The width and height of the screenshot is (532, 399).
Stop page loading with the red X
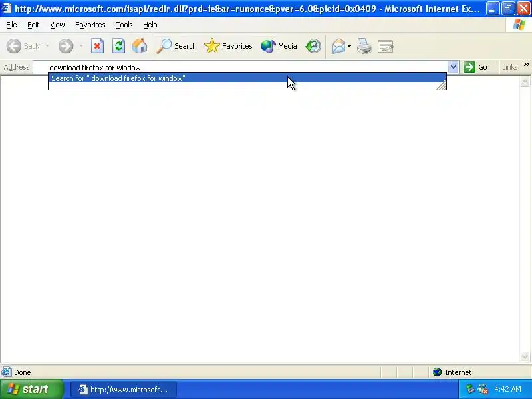tap(97, 46)
